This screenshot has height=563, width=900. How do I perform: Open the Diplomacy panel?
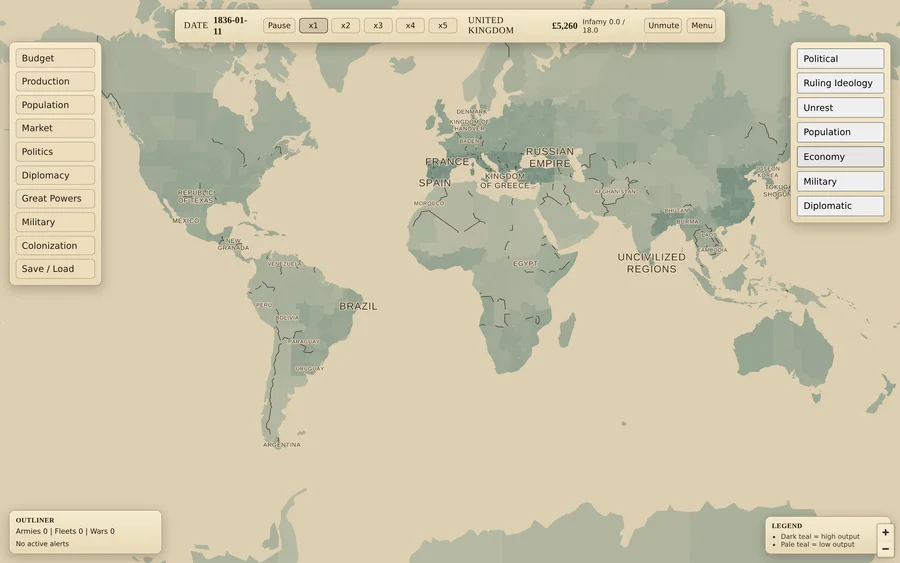pos(55,175)
